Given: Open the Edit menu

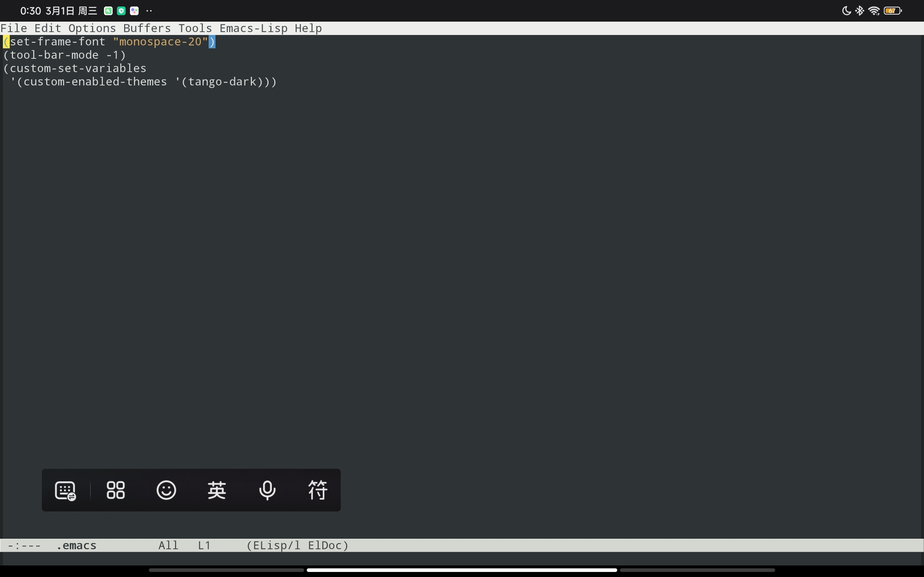Looking at the screenshot, I should 48,28.
